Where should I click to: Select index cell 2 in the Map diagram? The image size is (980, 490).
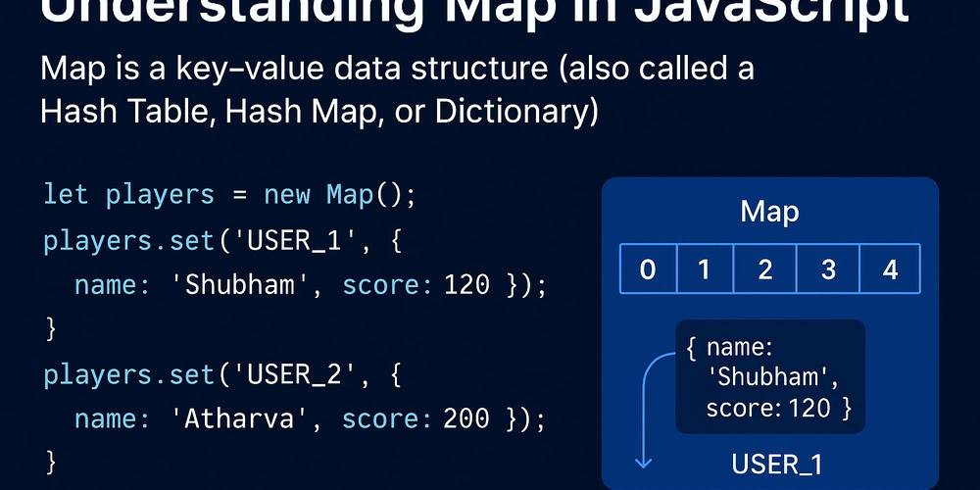coord(765,269)
